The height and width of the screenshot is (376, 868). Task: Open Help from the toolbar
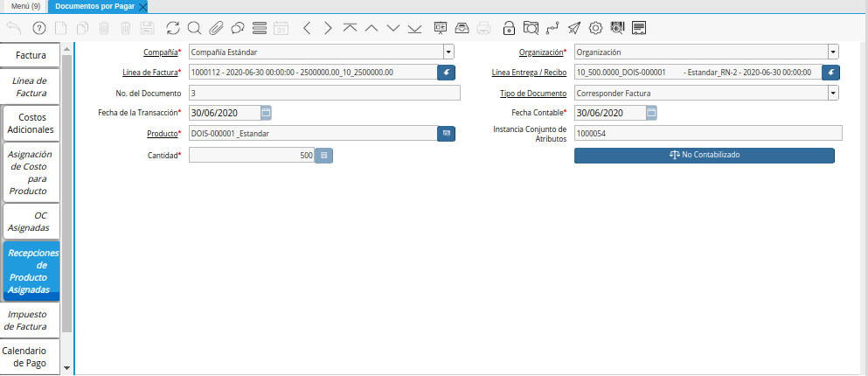[39, 28]
